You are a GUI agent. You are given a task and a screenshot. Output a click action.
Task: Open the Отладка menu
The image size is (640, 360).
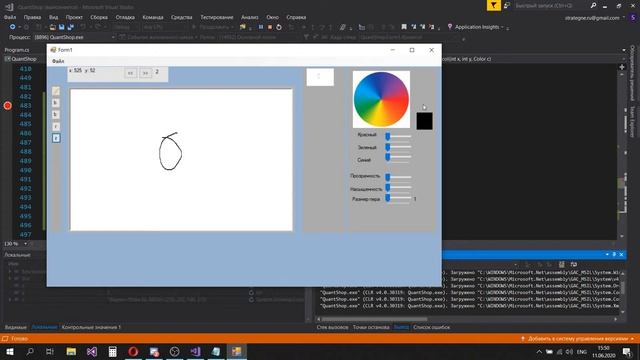(125, 17)
